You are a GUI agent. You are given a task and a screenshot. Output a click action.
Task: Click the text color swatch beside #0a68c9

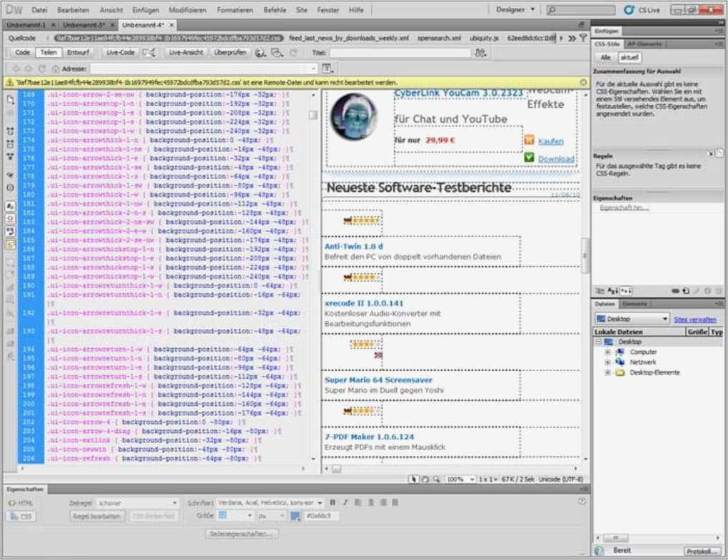pyautogui.click(x=295, y=516)
